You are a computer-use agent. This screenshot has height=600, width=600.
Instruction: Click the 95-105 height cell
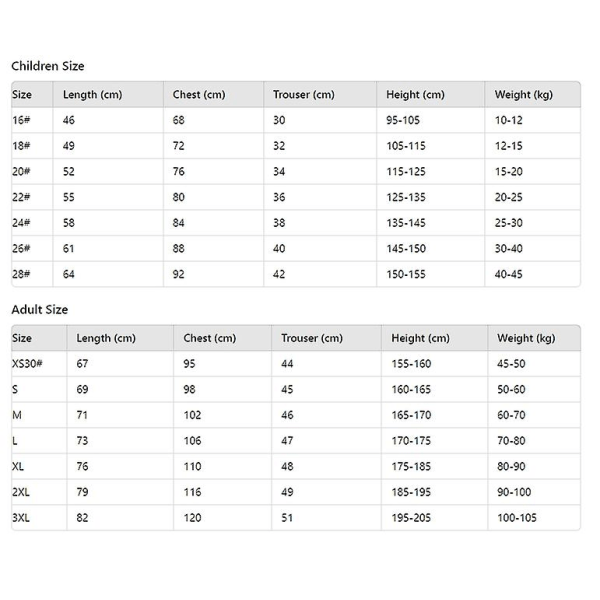click(406, 120)
